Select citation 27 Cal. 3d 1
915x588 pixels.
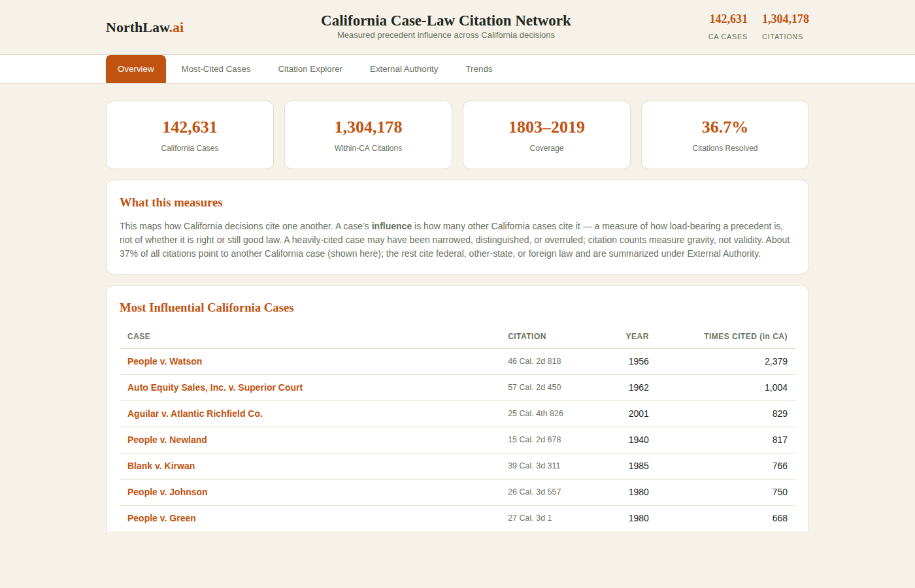[x=530, y=518]
